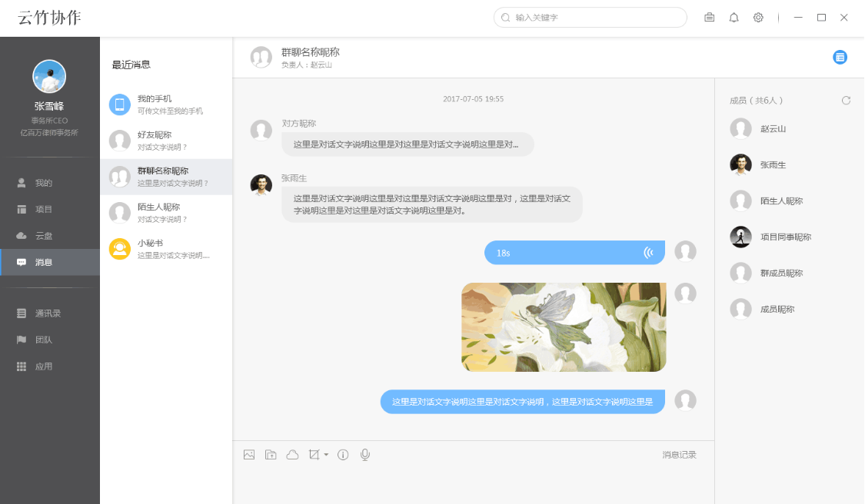Click 小秘书 yellow avatar icon
This screenshot has width=865, height=504.
point(120,249)
